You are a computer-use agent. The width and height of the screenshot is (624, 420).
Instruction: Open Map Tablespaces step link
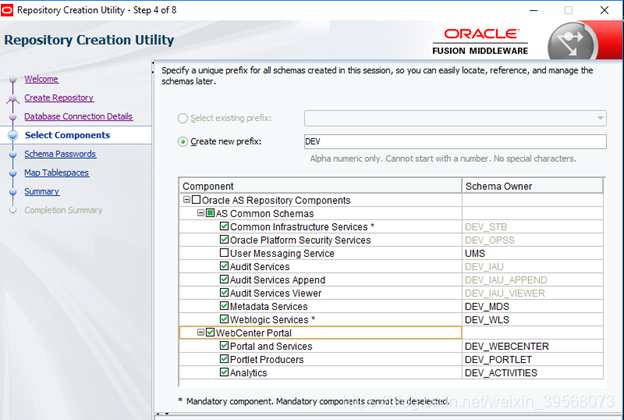tap(57, 173)
